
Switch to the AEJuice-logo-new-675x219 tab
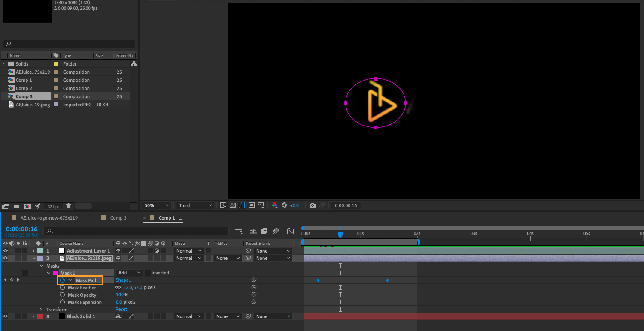(x=49, y=218)
